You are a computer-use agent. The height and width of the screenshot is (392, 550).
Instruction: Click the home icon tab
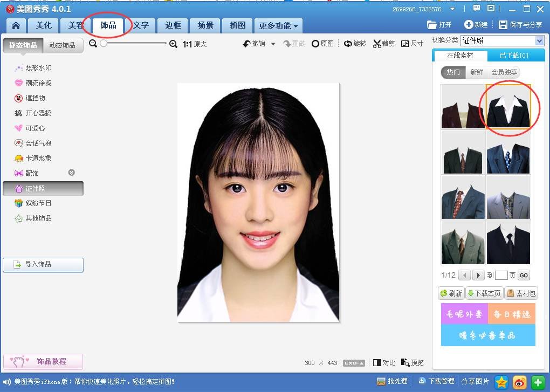coord(16,25)
